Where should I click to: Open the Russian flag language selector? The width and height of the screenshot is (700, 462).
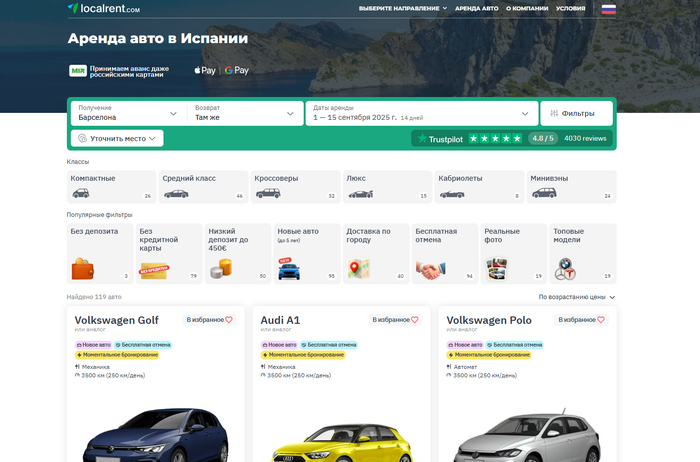click(608, 9)
